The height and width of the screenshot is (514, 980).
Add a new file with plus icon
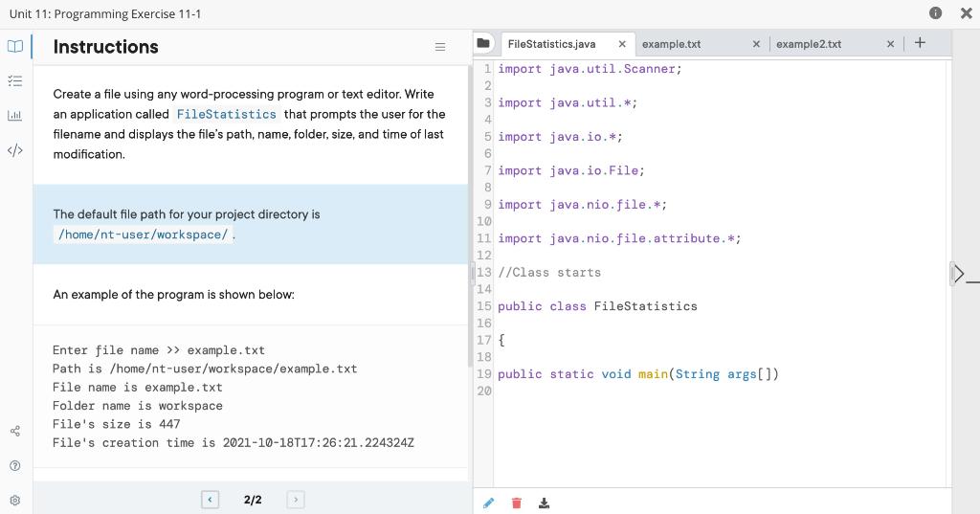click(x=920, y=42)
